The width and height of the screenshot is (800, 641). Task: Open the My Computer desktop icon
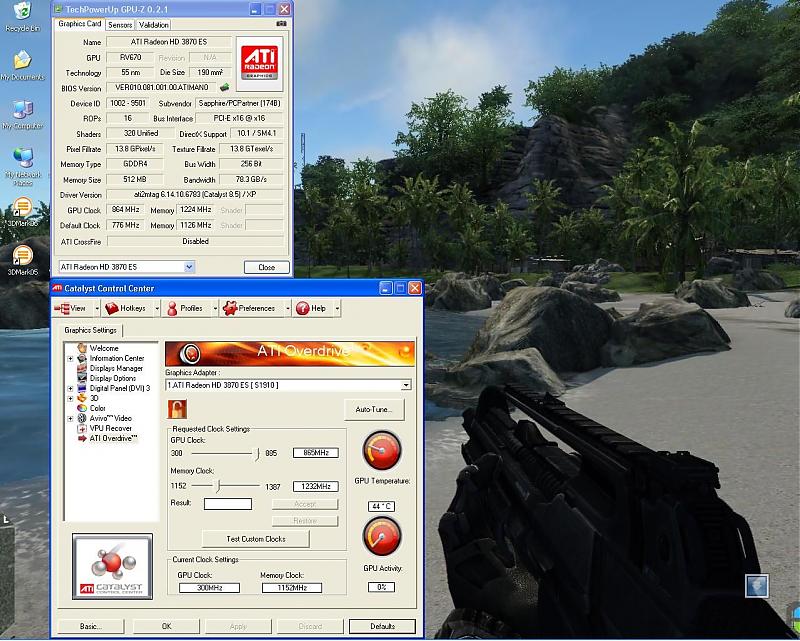[21, 112]
